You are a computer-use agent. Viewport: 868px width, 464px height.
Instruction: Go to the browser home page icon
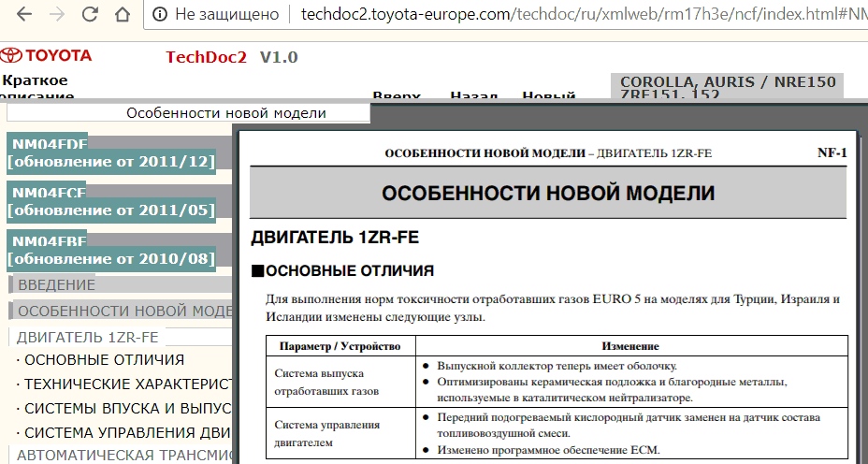tap(123, 14)
